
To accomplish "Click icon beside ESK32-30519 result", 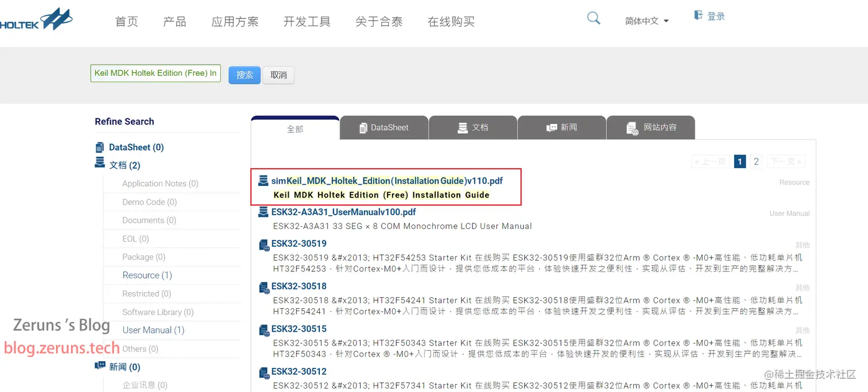I will pos(264,245).
